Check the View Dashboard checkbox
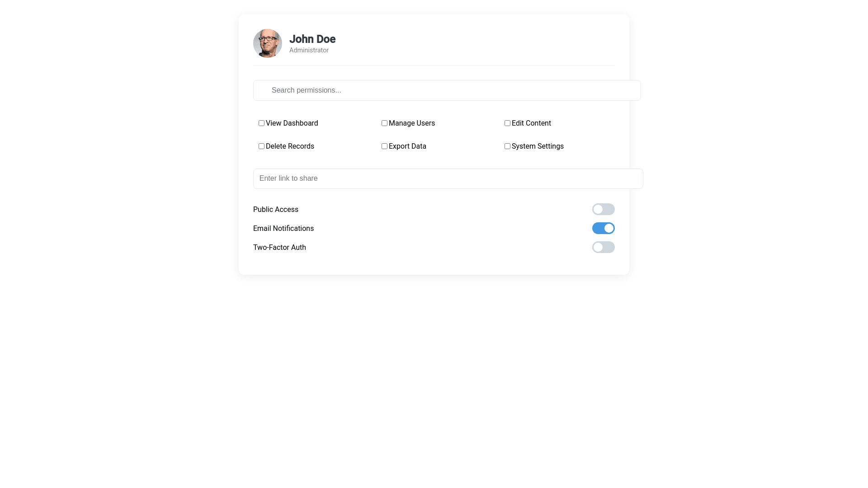Viewport: 868px width, 488px height. [261, 123]
